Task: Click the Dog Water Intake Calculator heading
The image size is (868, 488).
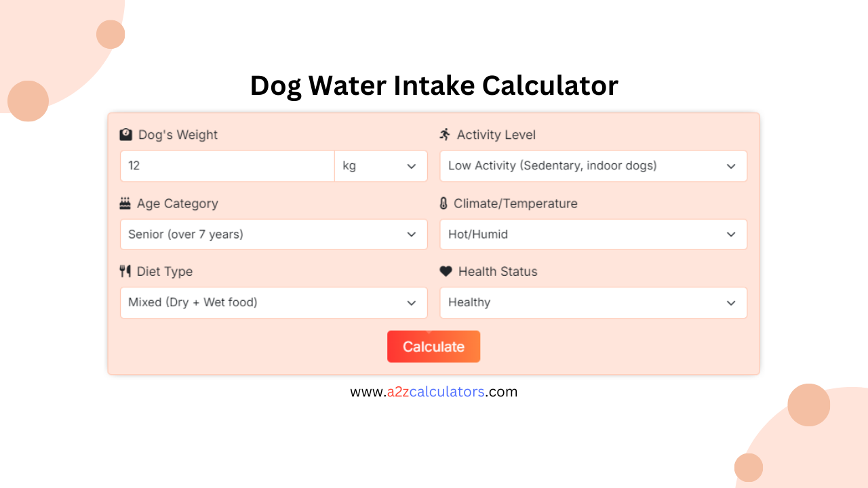Action: point(433,85)
